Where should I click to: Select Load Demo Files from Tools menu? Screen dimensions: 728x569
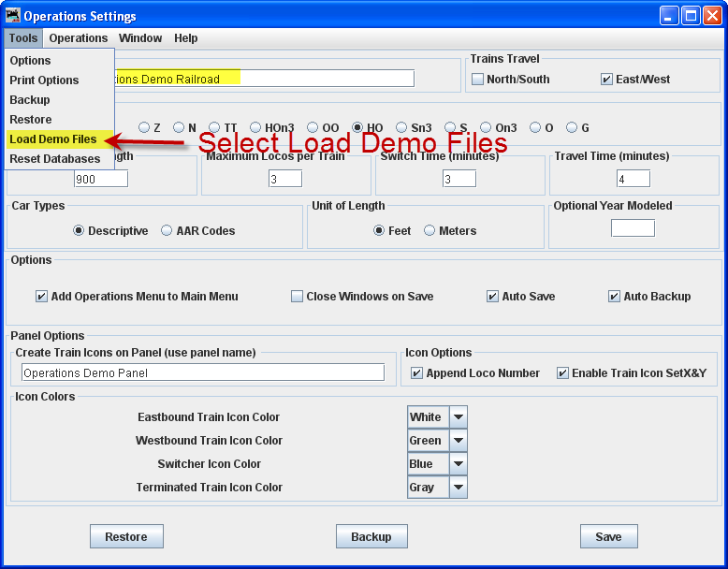click(x=53, y=139)
